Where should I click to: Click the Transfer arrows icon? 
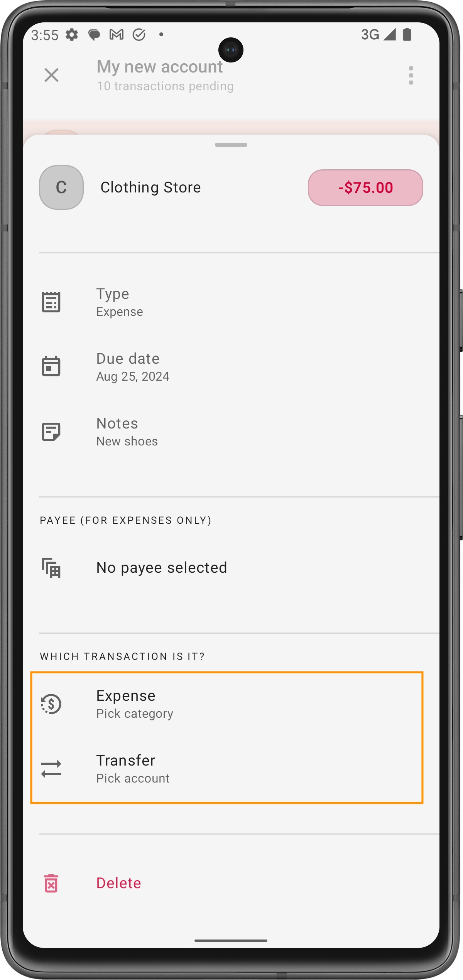(x=51, y=769)
